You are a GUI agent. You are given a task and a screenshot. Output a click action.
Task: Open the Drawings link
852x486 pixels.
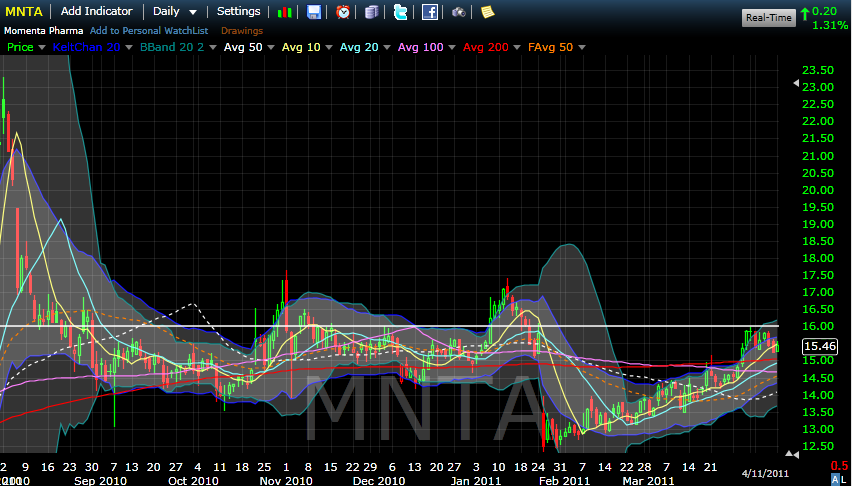coord(242,31)
